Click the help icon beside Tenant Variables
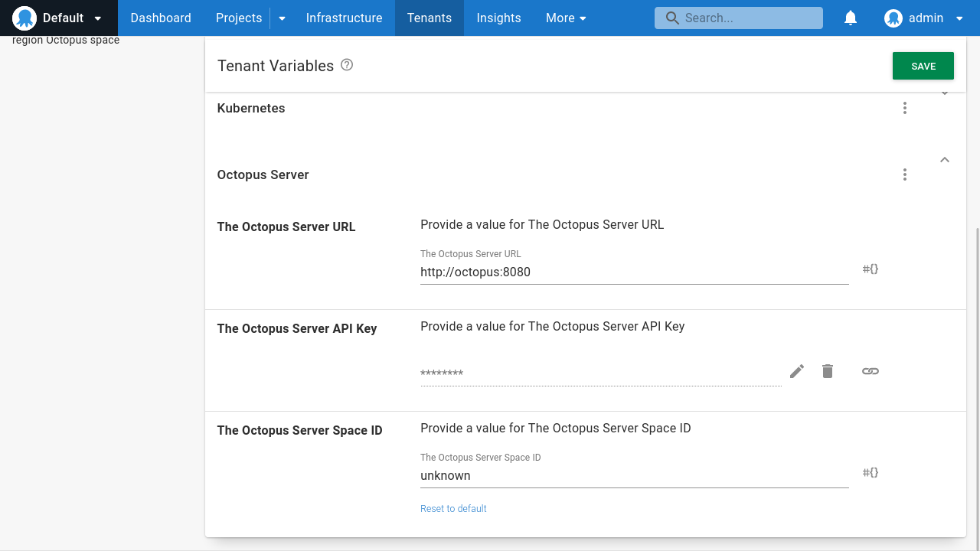This screenshot has width=980, height=551. 346,66
